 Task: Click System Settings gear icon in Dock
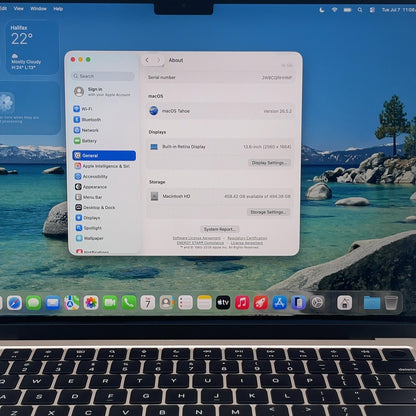(317, 303)
